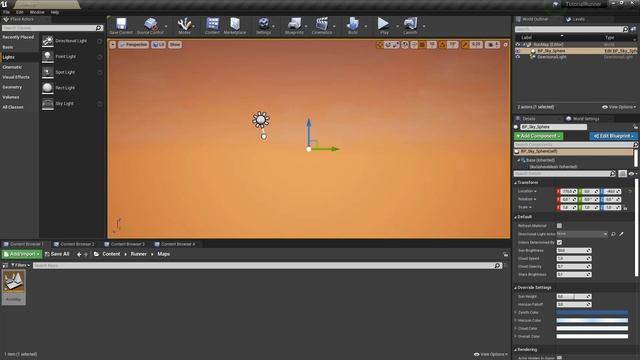Click the Horizon Color swatch
Screen dimensions: 640x360
592,320
